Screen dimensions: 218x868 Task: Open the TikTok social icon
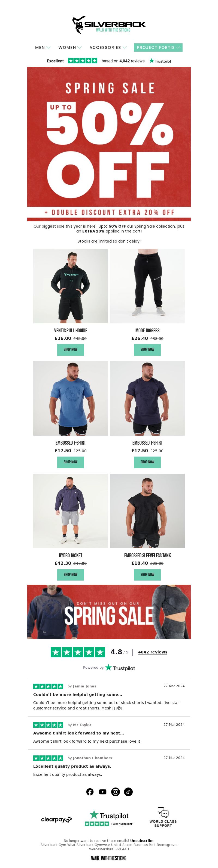click(128, 792)
